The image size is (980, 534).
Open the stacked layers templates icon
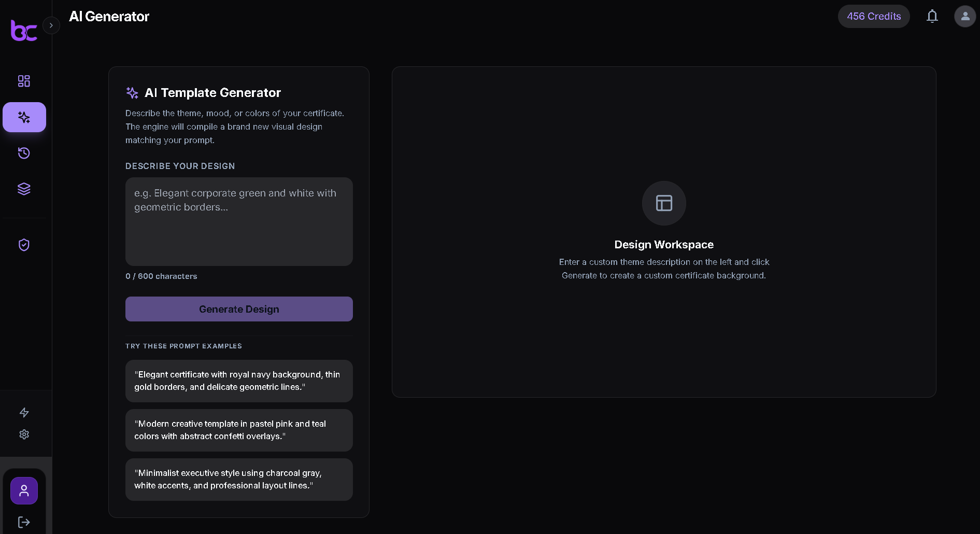24,189
